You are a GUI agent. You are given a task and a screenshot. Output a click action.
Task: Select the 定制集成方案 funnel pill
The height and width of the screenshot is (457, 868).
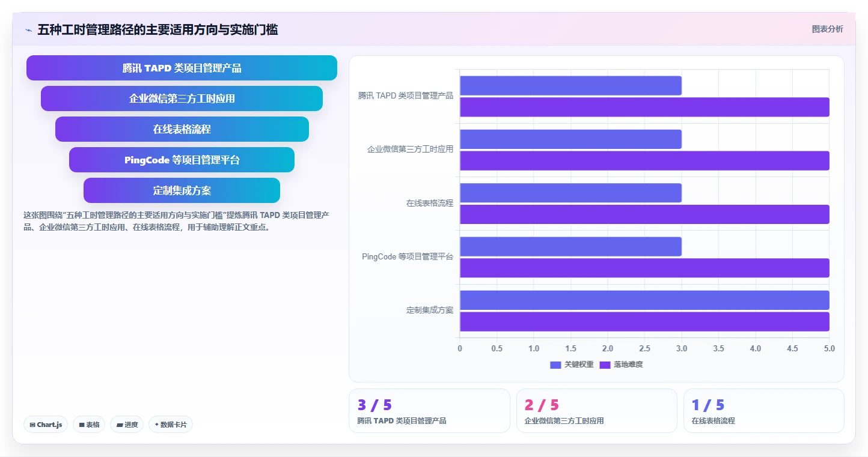pos(182,190)
